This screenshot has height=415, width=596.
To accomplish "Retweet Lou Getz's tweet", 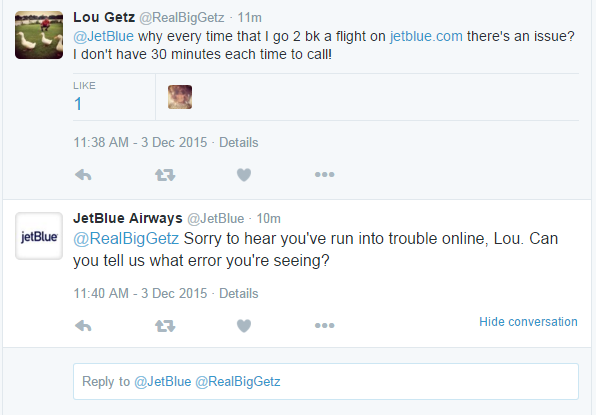I will coord(165,175).
